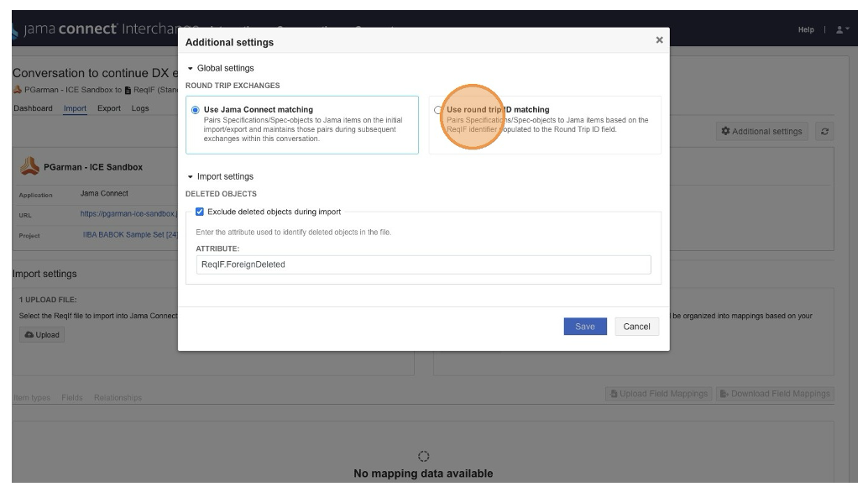
Task: Click the Jama logo beside PGarman - ICE Sandbox
Action: [30, 166]
